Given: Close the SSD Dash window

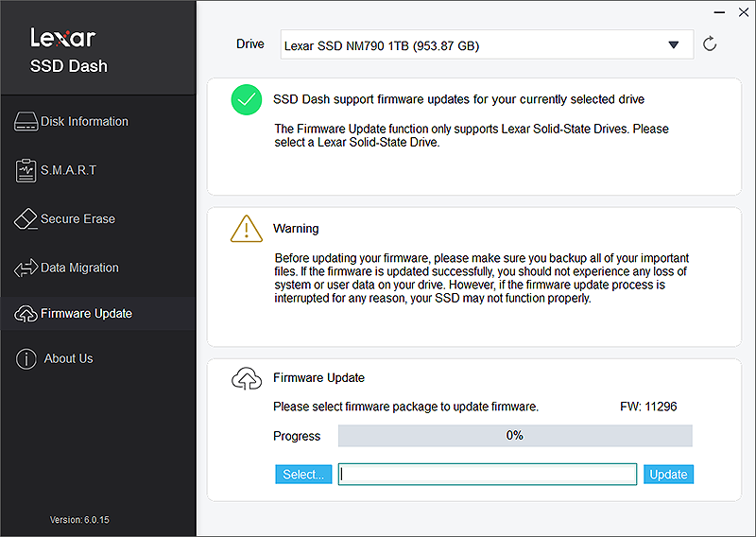Looking at the screenshot, I should pyautogui.click(x=744, y=12).
